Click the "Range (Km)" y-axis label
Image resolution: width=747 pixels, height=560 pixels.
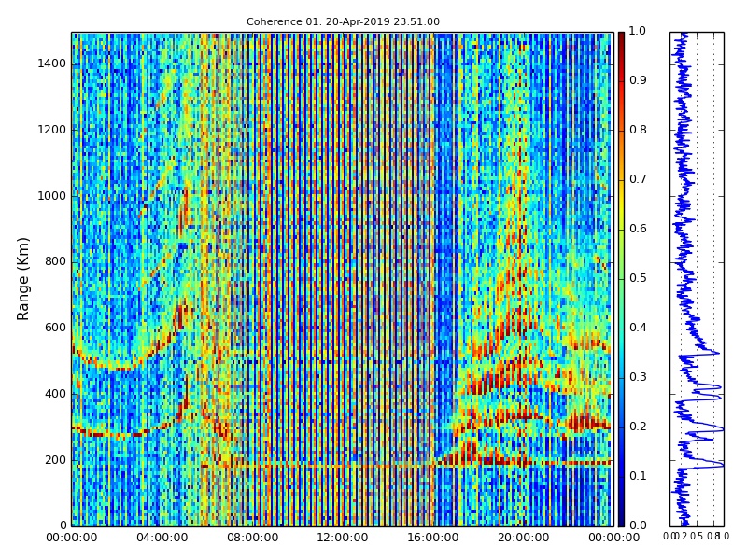24,278
